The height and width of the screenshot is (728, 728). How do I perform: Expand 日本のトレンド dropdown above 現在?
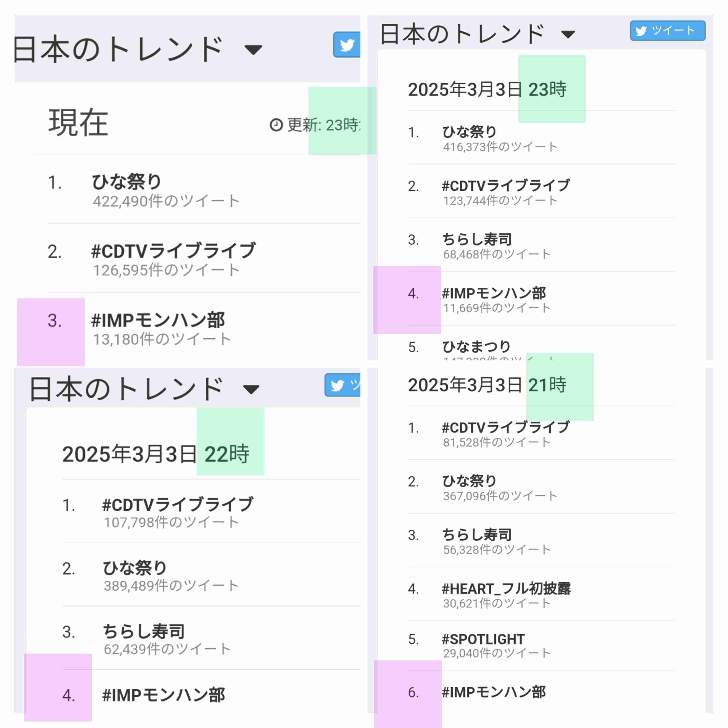pyautogui.click(x=253, y=49)
